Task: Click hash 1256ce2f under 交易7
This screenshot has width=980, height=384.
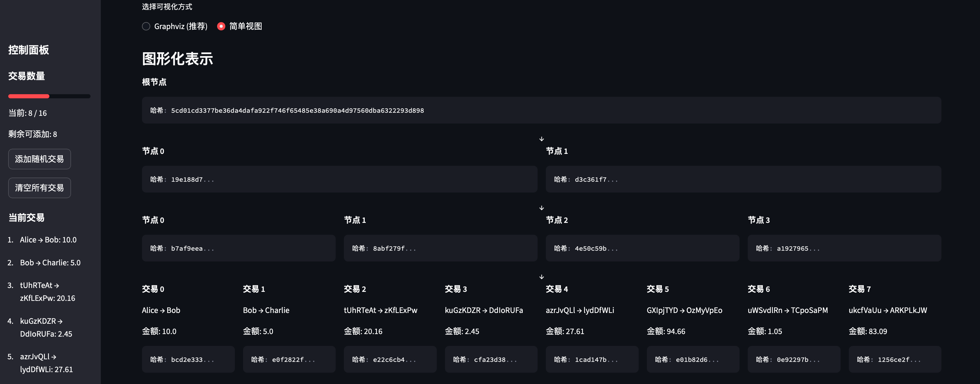Action: pyautogui.click(x=894, y=359)
